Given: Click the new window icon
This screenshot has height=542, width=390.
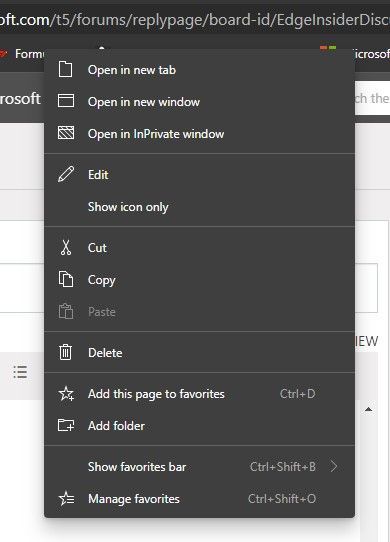Looking at the screenshot, I should click(x=66, y=101).
